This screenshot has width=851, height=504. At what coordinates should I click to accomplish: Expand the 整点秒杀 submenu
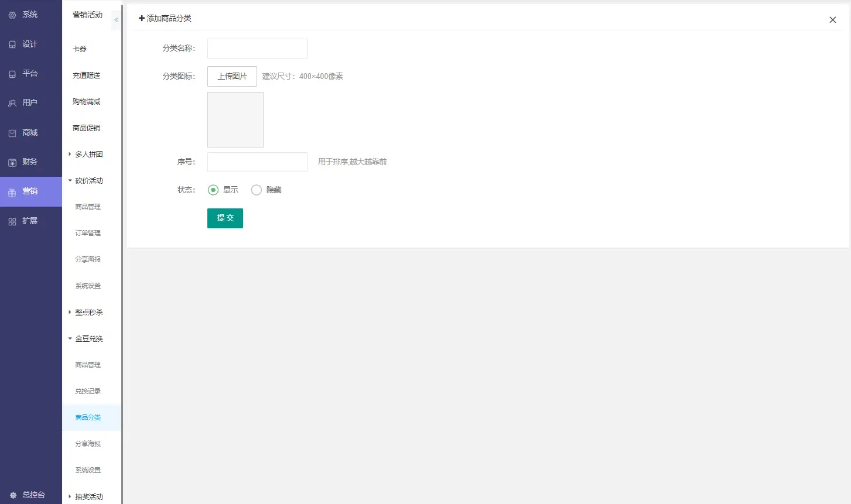70,312
